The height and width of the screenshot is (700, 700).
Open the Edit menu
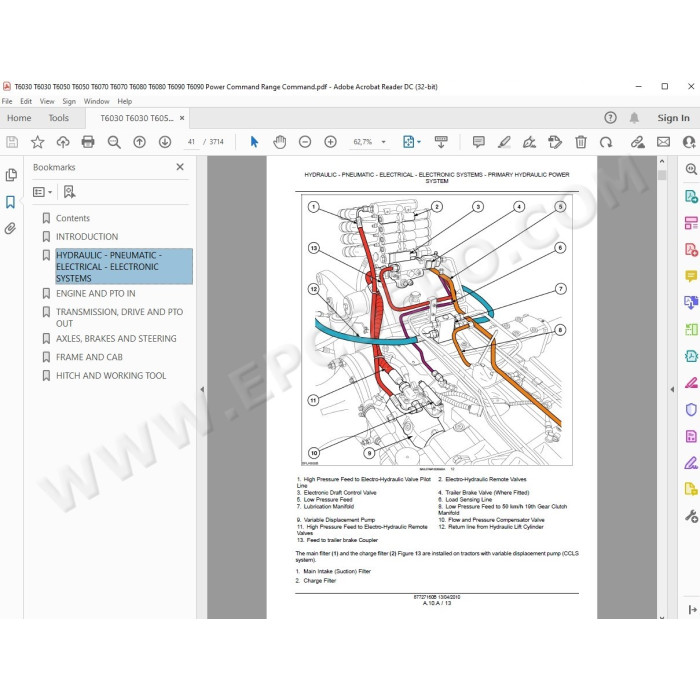coord(26,101)
